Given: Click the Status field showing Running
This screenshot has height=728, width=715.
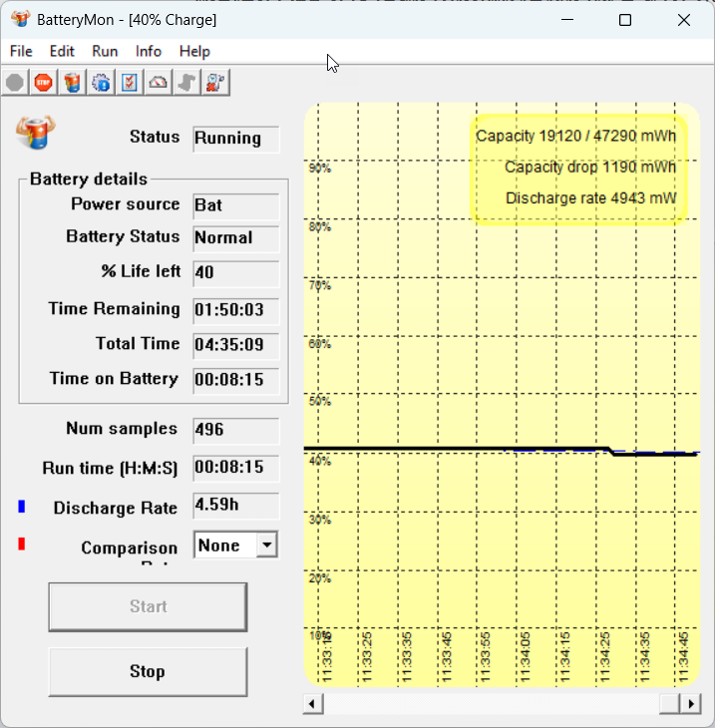Looking at the screenshot, I should 236,139.
